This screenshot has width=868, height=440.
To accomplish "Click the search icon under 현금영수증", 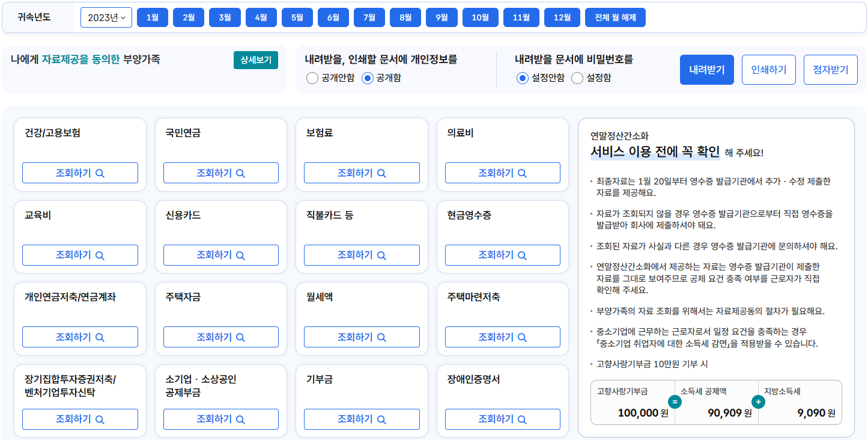I will 522,255.
